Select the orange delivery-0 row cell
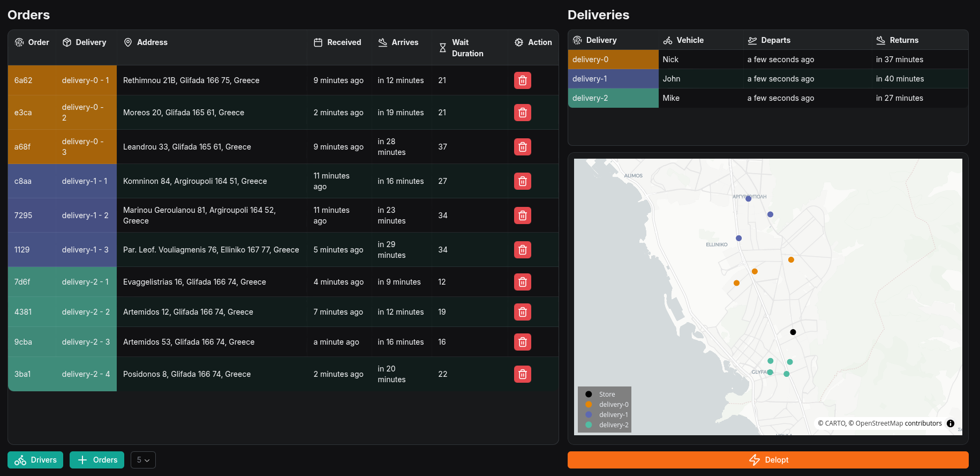The image size is (980, 476). [613, 59]
